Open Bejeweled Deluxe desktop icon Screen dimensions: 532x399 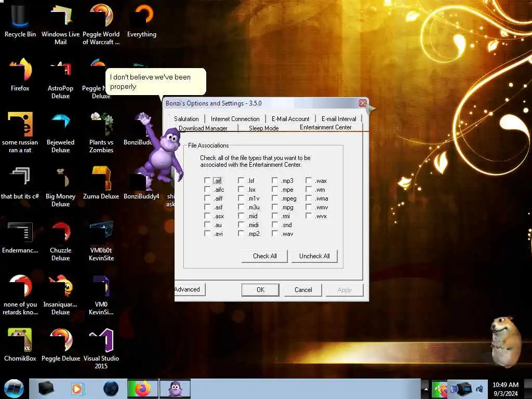(x=60, y=132)
